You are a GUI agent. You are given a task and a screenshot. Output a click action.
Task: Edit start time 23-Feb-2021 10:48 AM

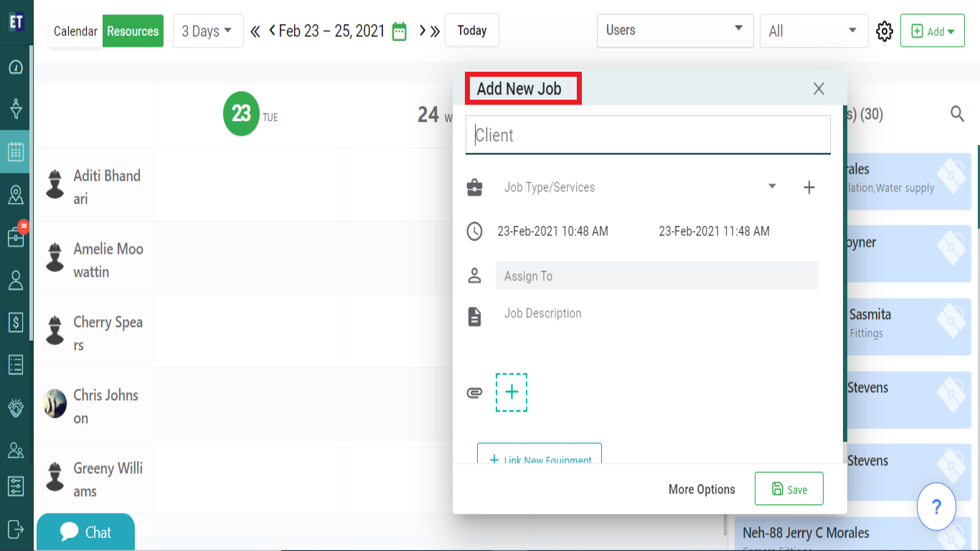click(x=552, y=231)
